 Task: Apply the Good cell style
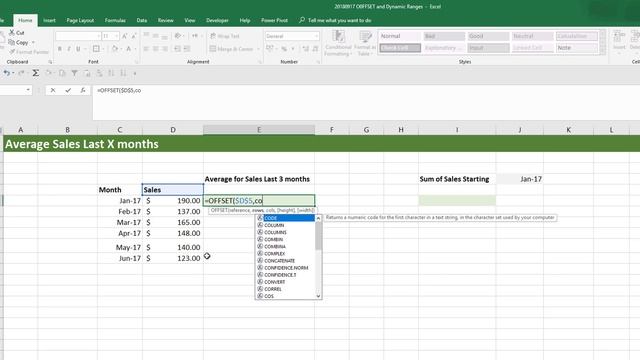tap(488, 36)
